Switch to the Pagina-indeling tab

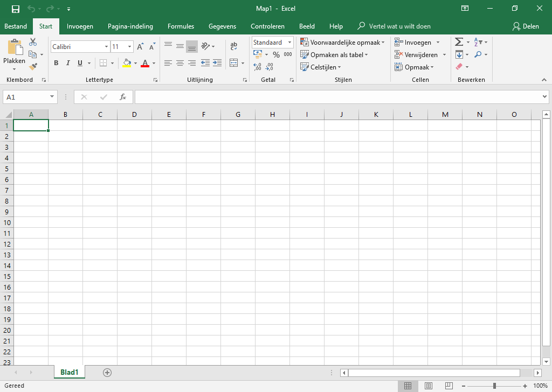(130, 26)
